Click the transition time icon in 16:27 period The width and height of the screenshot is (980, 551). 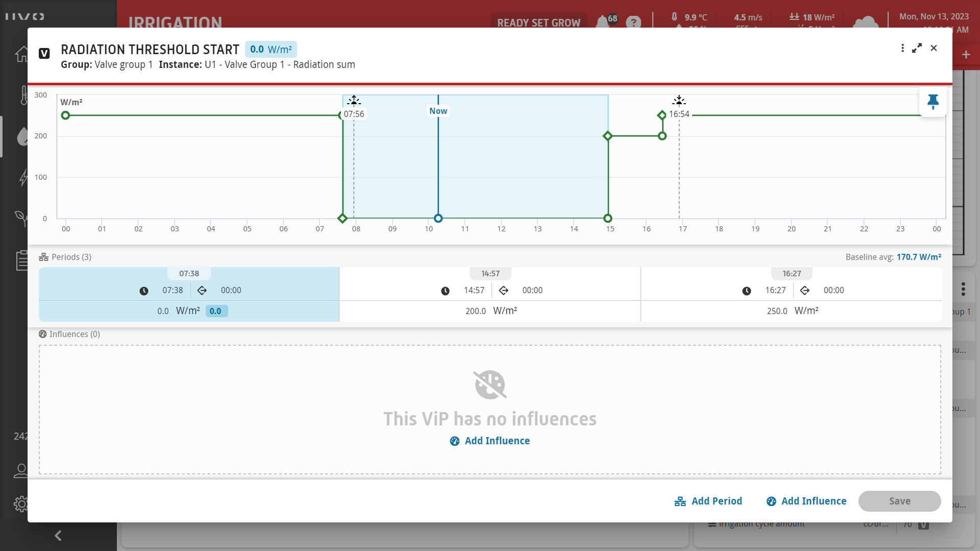point(805,291)
